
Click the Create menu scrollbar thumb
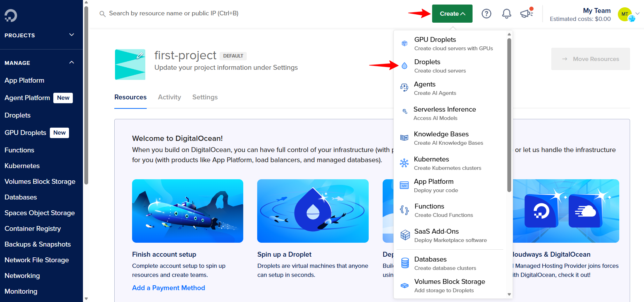click(509, 115)
